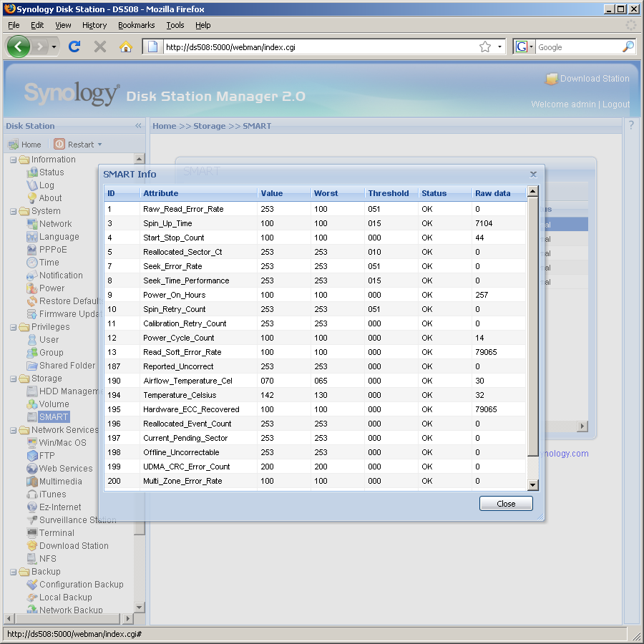The image size is (644, 644).
Task: Open the Bookmarks menu
Action: click(x=135, y=25)
